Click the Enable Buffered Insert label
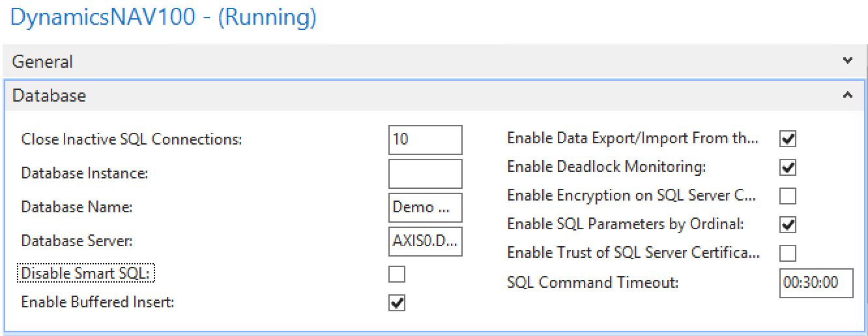 pyautogui.click(x=98, y=302)
